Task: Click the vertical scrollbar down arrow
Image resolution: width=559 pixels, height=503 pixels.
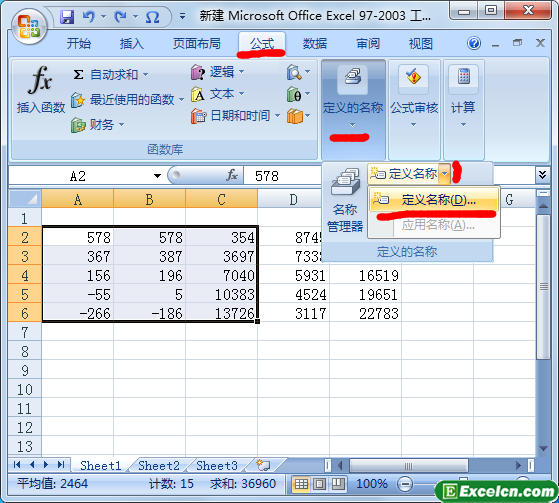Action: tap(543, 448)
